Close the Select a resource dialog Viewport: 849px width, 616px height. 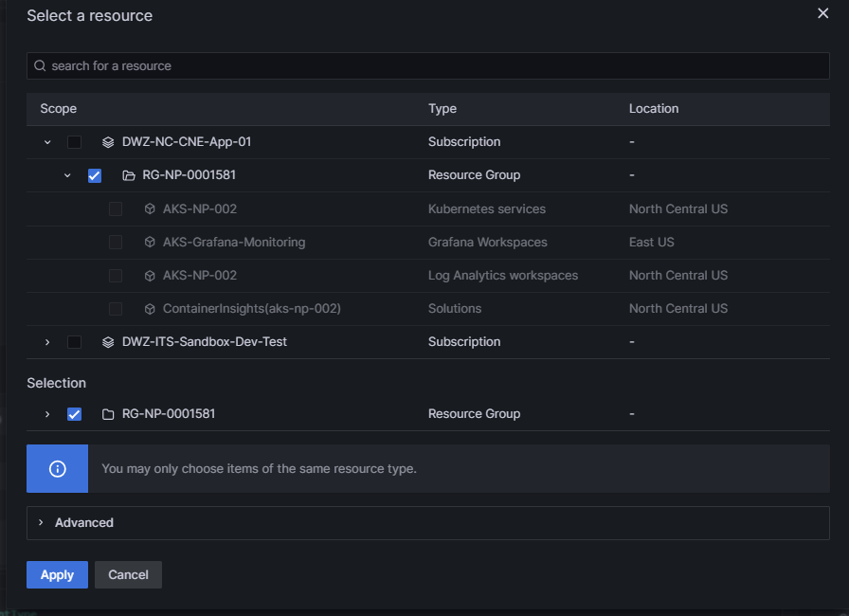(822, 13)
